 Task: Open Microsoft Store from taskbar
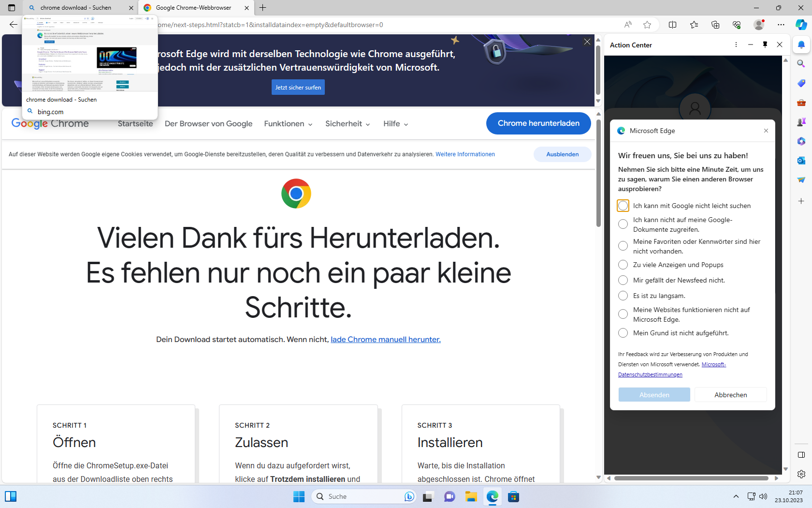point(513,496)
